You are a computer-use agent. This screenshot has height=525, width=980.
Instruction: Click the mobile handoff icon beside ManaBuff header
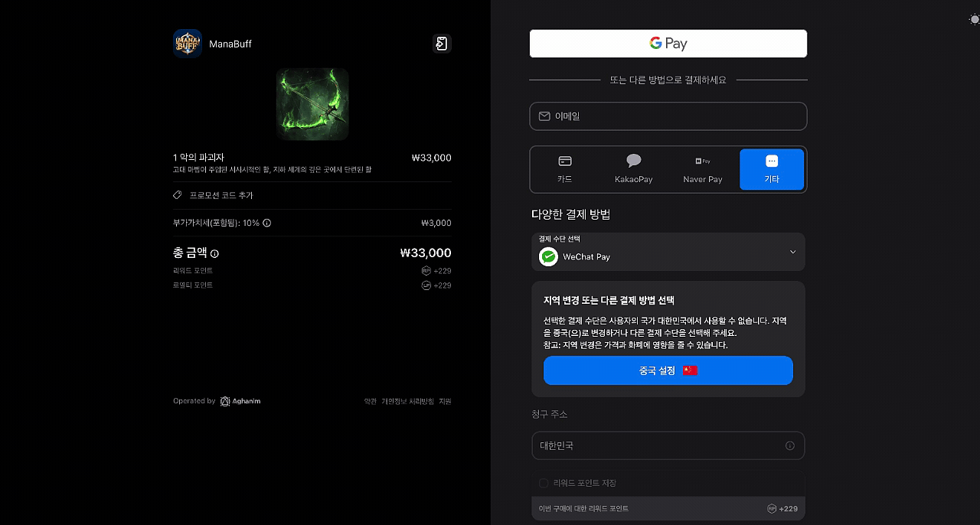442,44
